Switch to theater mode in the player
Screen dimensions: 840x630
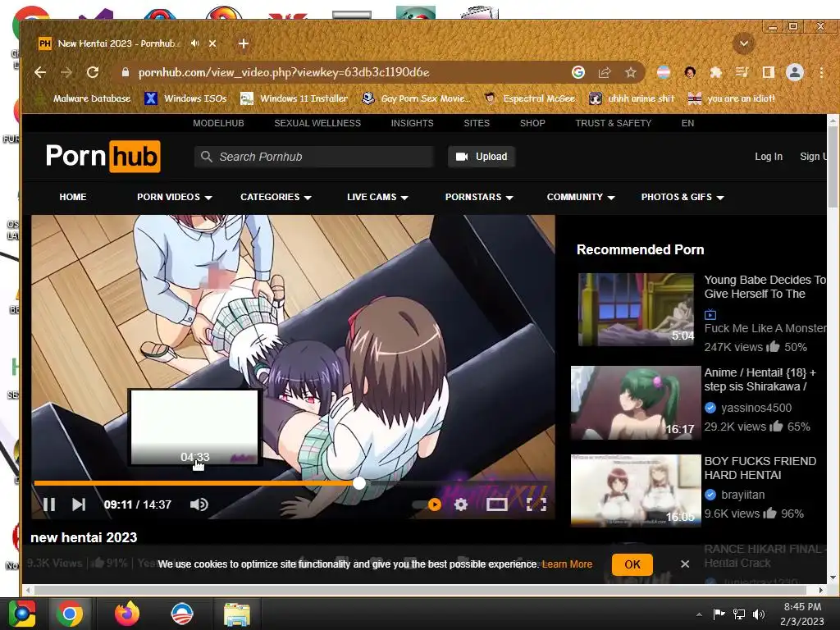496,504
